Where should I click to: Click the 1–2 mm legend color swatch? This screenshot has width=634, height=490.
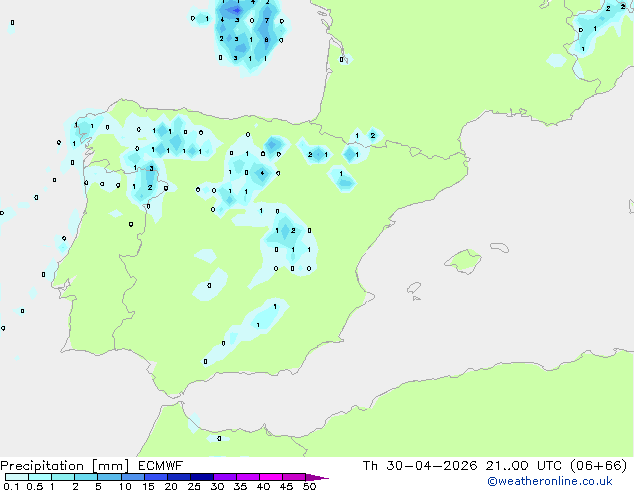tap(63, 477)
